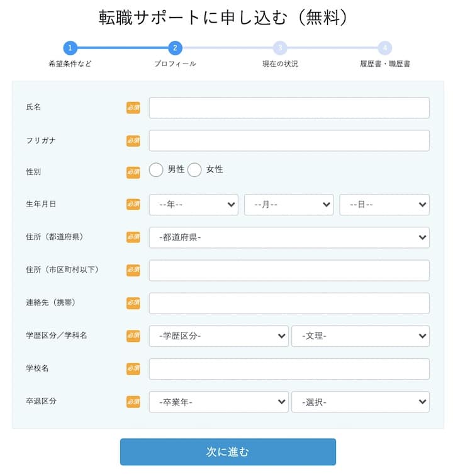Focus the 氏名 name input field
This screenshot has height=476, width=453.
[289, 108]
